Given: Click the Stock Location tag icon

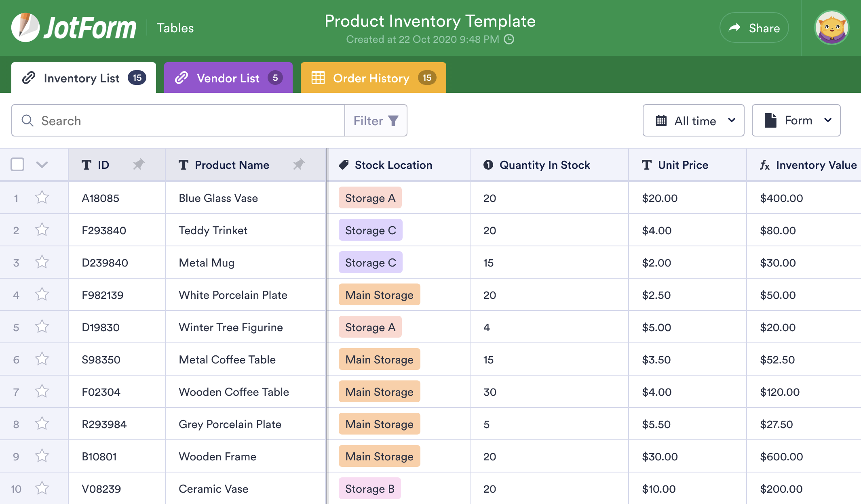Looking at the screenshot, I should 344,165.
